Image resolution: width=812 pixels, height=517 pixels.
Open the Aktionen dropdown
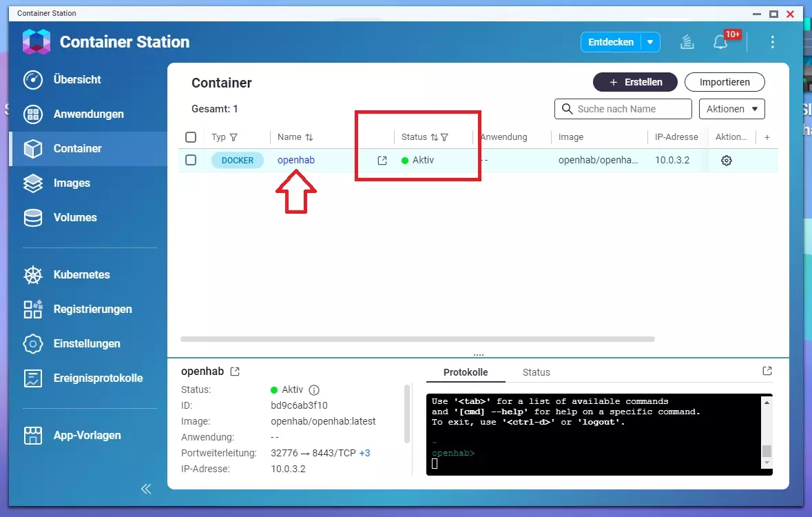point(731,109)
